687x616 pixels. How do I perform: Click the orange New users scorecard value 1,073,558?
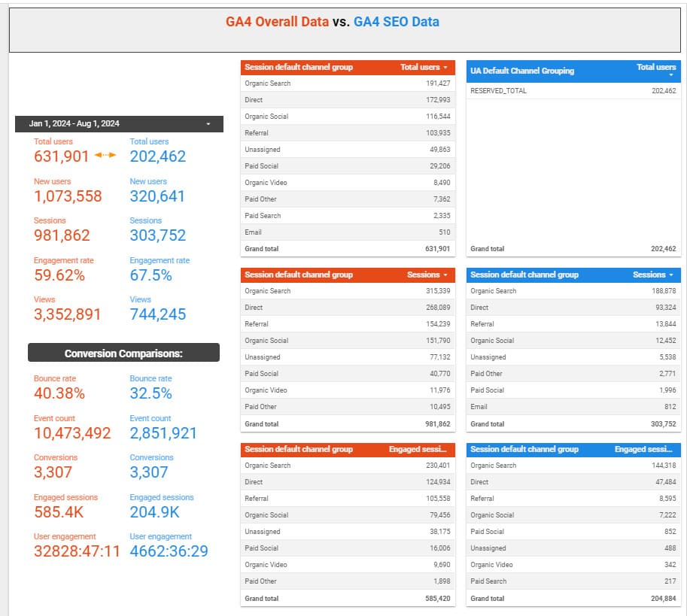(68, 196)
